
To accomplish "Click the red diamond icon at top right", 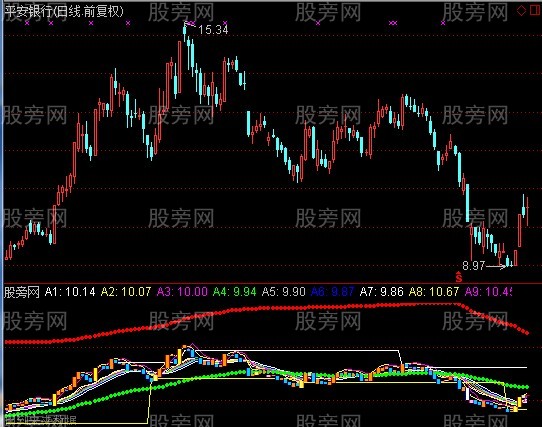I will tap(521, 11).
